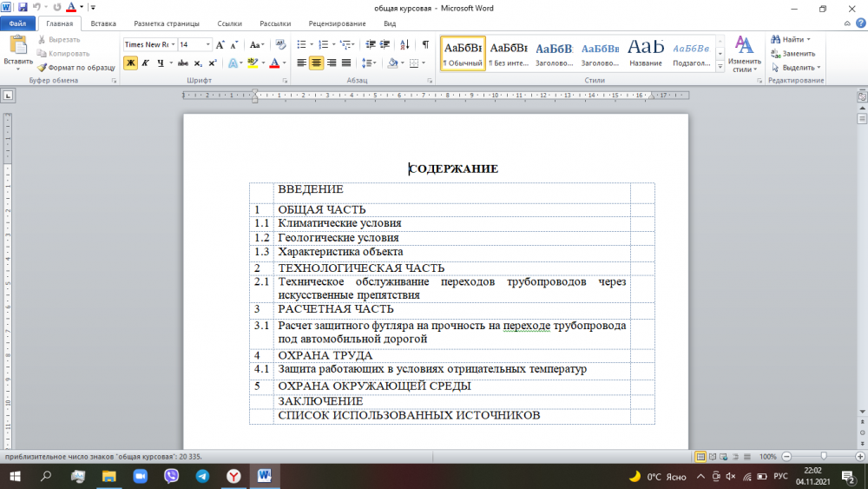This screenshot has height=489, width=868.
Task: Open font color dropdown arrow
Action: [x=284, y=63]
